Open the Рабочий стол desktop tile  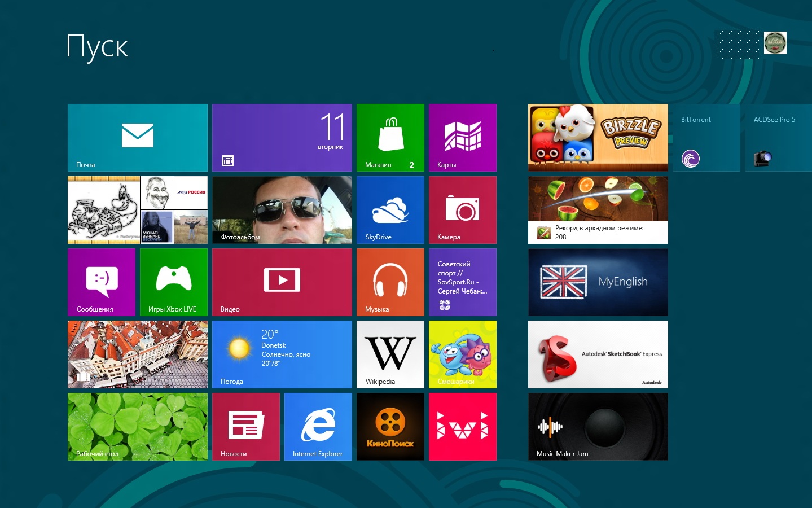(137, 426)
